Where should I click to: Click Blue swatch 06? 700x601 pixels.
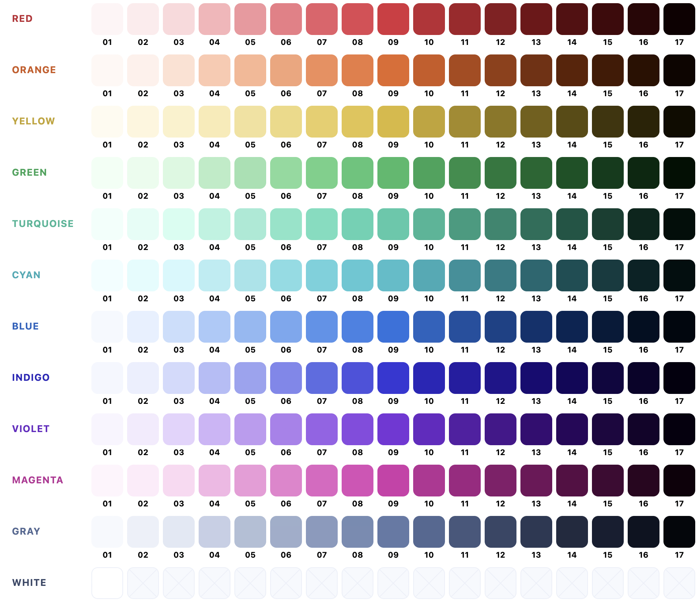tap(286, 327)
